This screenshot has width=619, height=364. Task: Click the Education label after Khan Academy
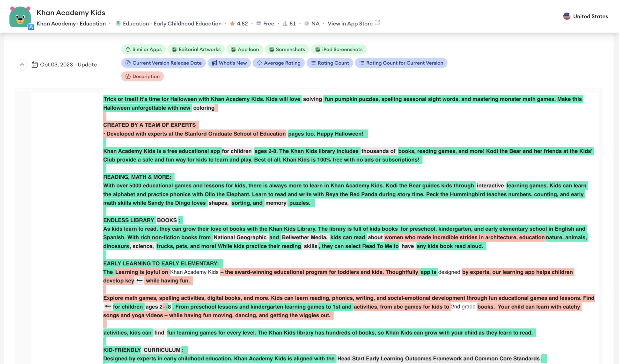tap(93, 24)
